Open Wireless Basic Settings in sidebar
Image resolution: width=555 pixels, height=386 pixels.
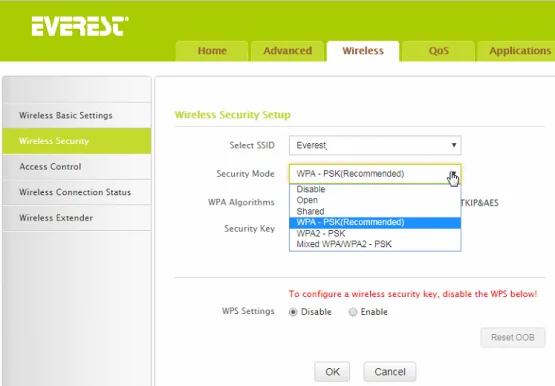coord(76,115)
